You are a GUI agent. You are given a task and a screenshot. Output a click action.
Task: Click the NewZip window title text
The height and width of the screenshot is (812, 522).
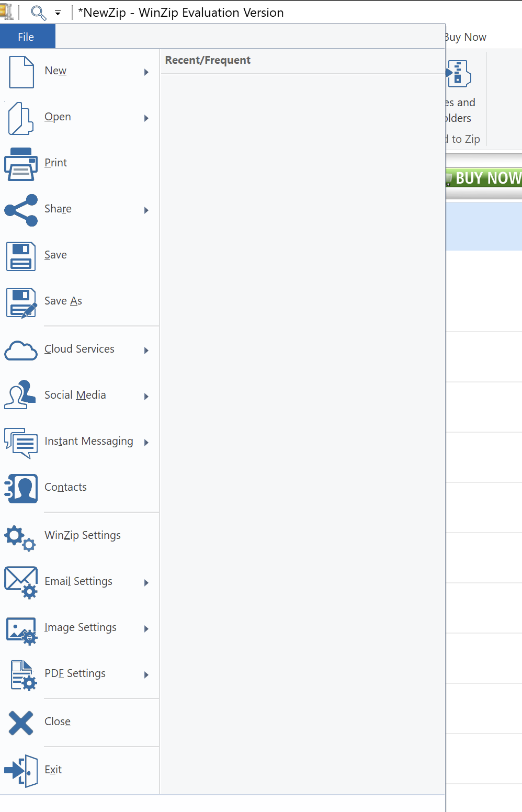[x=180, y=13]
